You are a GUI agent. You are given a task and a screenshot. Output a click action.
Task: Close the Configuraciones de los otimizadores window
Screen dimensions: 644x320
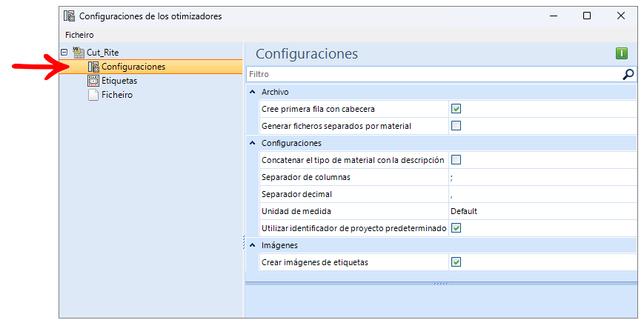coord(620,16)
